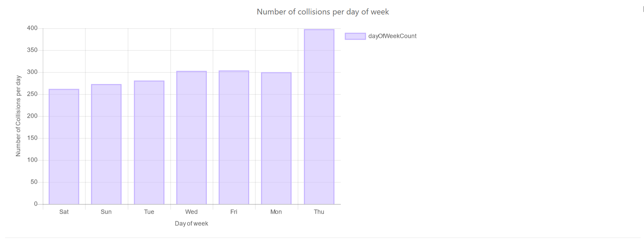Screen dimensions: 644x250
Task: Click the Mon bar in the chart
Action: 276,138
